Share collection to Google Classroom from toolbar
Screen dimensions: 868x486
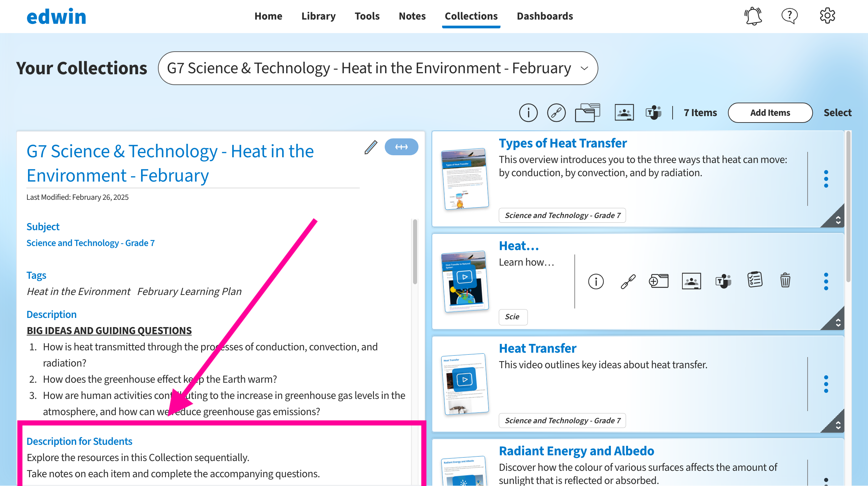click(x=624, y=112)
